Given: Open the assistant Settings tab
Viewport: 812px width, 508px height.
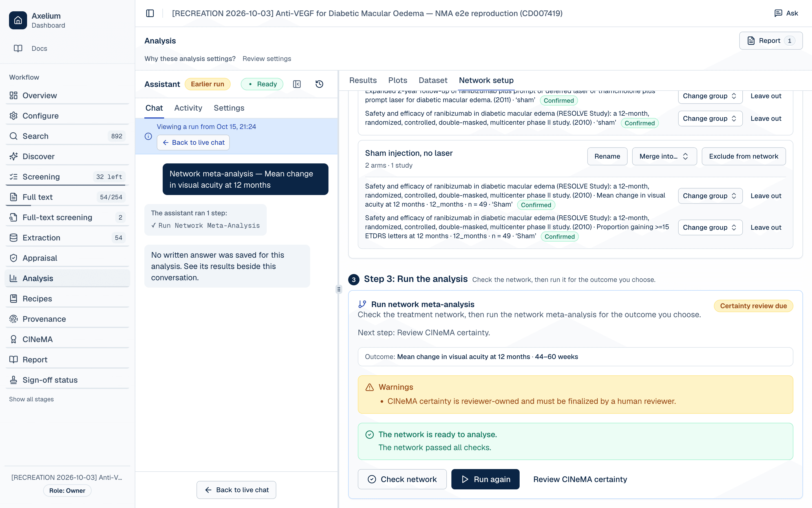Looking at the screenshot, I should pyautogui.click(x=229, y=108).
